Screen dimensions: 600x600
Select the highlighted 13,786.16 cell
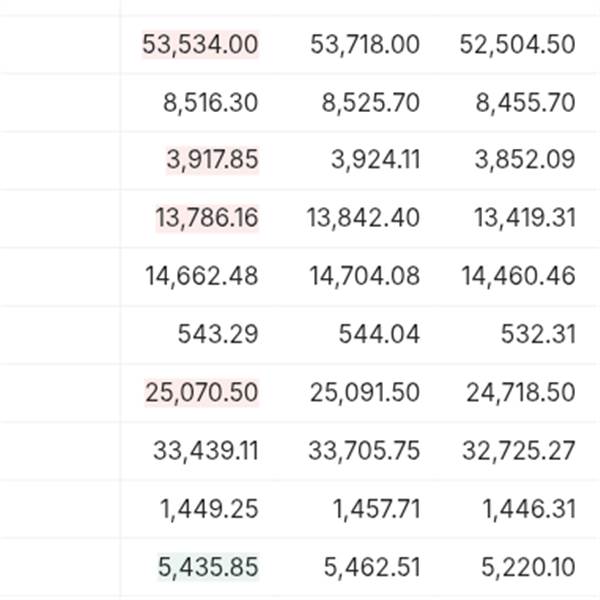(207, 218)
